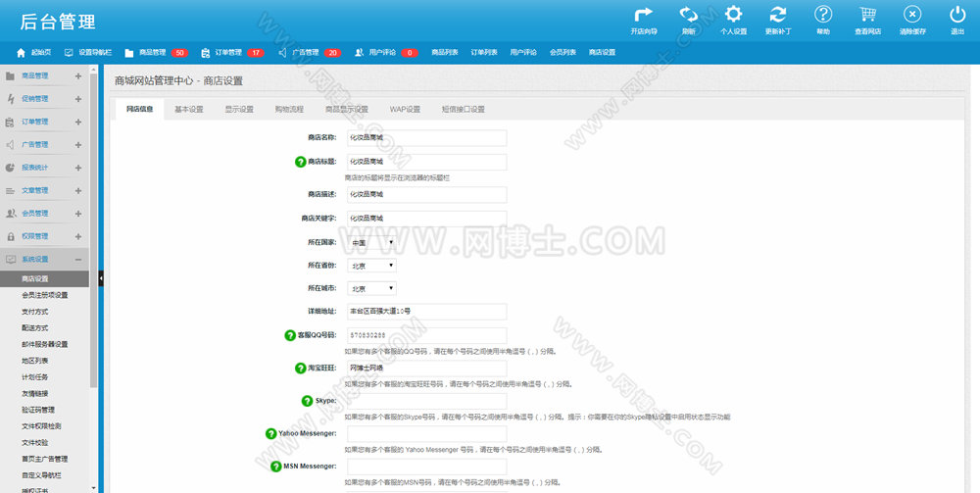Click the empty Skype input field

coord(427,401)
